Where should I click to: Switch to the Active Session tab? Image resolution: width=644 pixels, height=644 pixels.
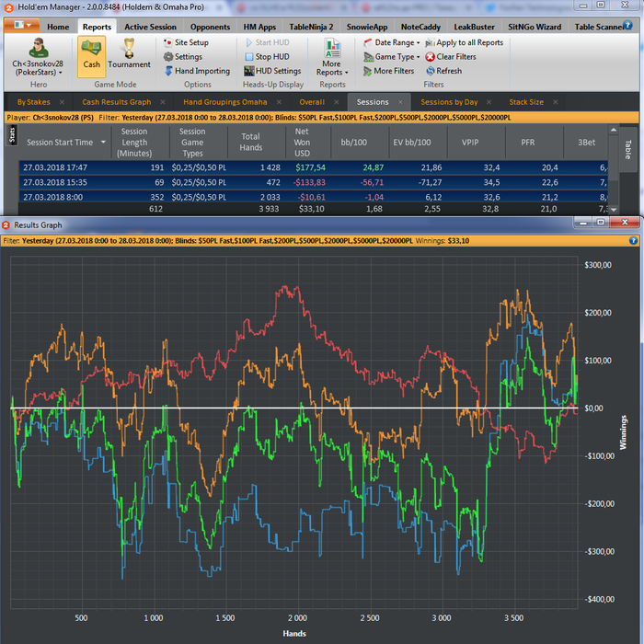(x=150, y=27)
